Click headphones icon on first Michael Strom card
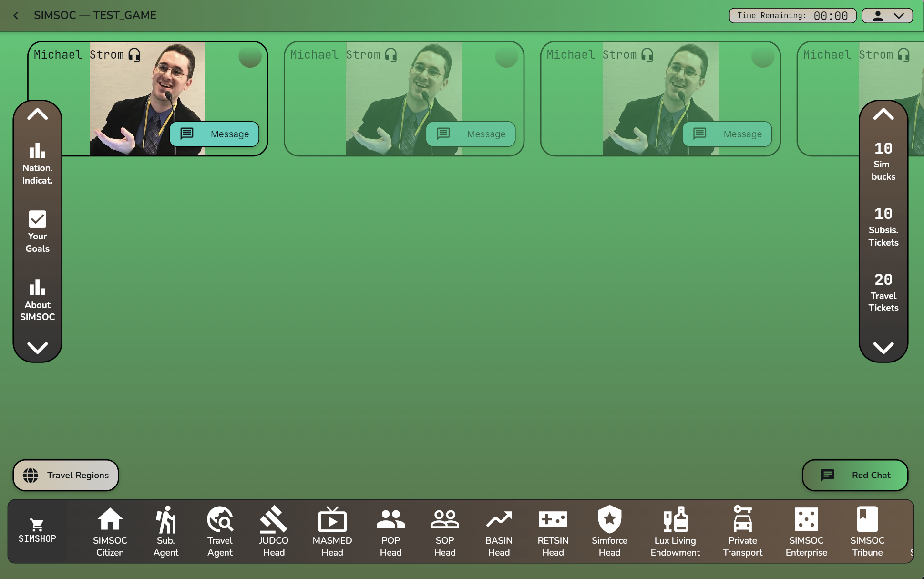 pos(134,55)
